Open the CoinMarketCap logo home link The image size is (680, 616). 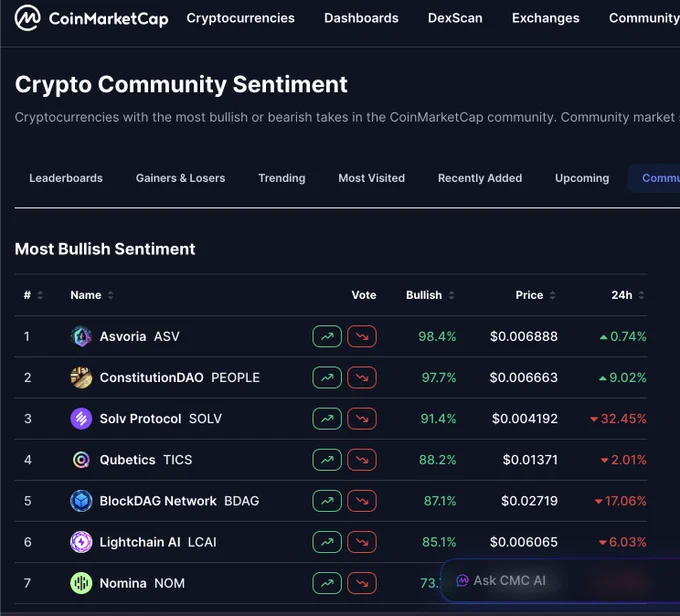click(92, 18)
